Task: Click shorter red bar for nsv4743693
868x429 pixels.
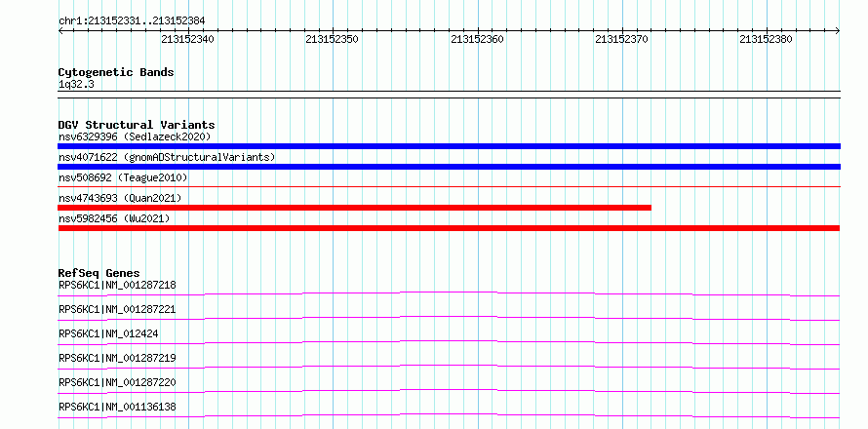Action: (354, 208)
